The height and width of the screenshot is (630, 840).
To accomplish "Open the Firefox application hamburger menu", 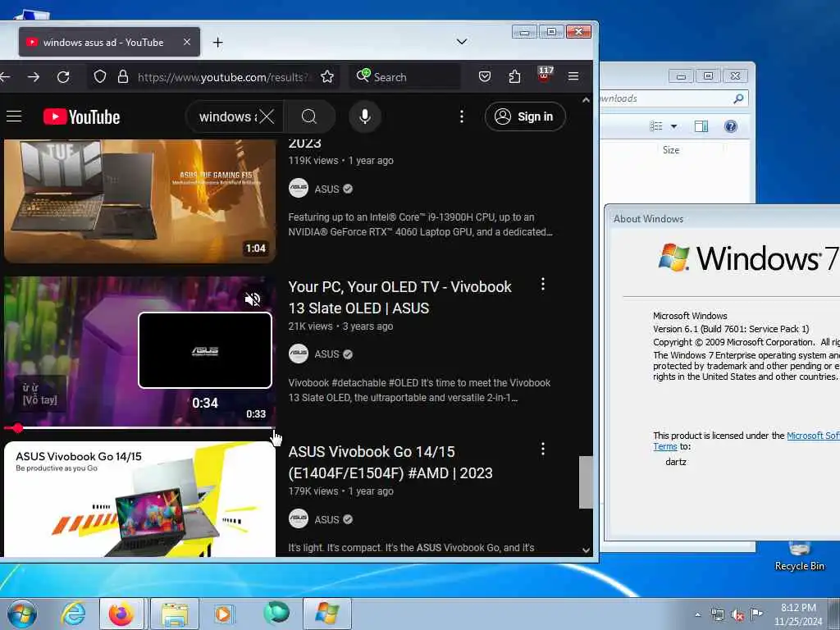I will click(573, 76).
